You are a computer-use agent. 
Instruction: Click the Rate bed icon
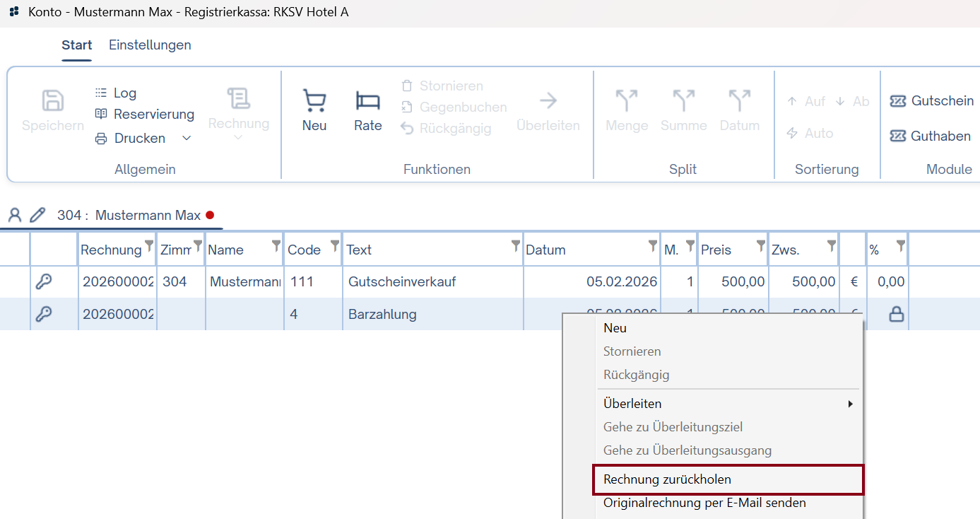[367, 103]
